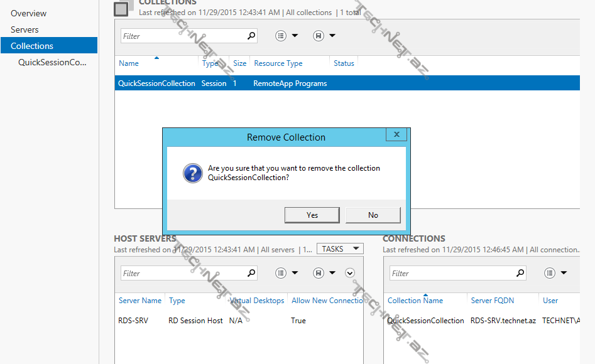Image resolution: width=595 pixels, height=364 pixels.
Task: Open list view options in Connections panel
Action: [555, 273]
